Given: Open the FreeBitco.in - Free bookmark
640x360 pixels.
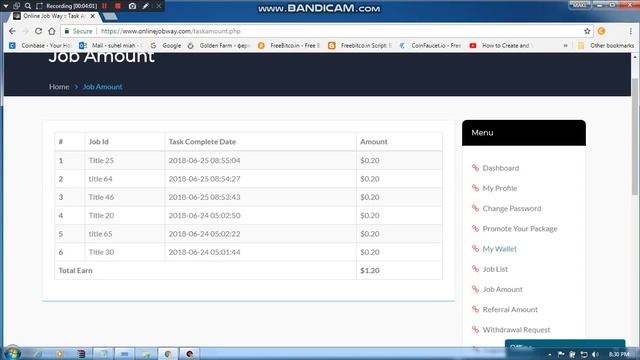Looking at the screenshot, I should tap(289, 45).
